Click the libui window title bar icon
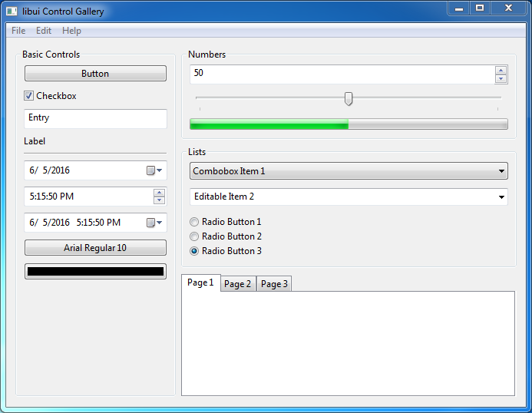Screen dimensions: 532x413 [x=12, y=12]
